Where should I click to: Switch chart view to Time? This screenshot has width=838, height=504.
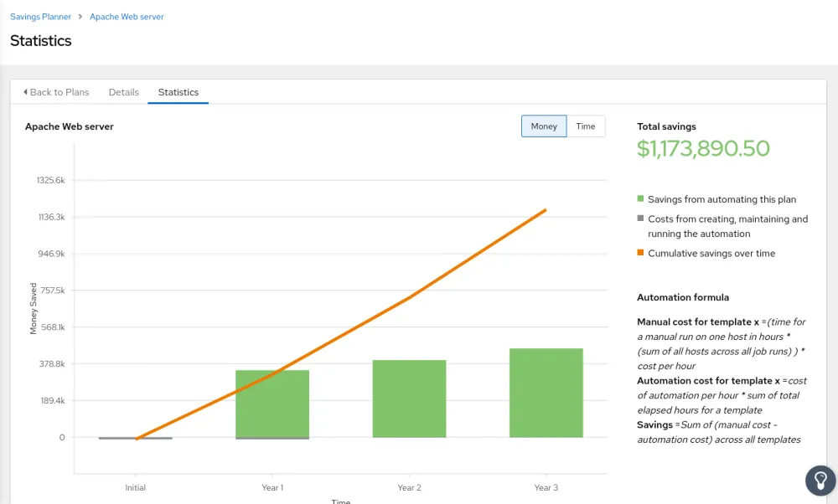pos(586,126)
